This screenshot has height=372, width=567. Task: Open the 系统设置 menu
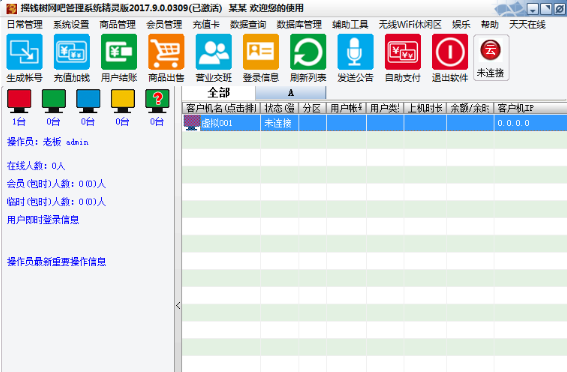click(x=71, y=25)
